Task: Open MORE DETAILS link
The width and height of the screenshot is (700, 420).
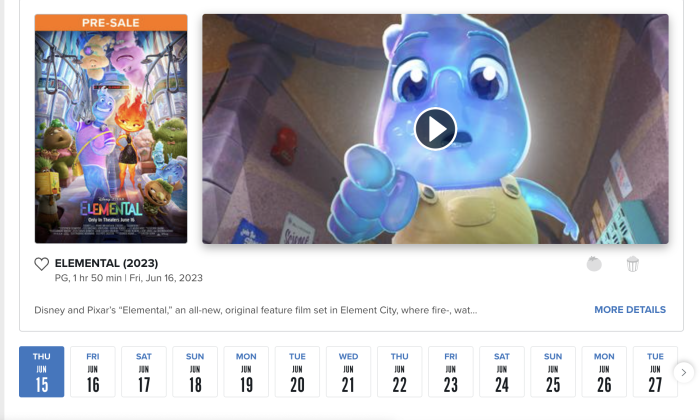Action: coord(630,310)
